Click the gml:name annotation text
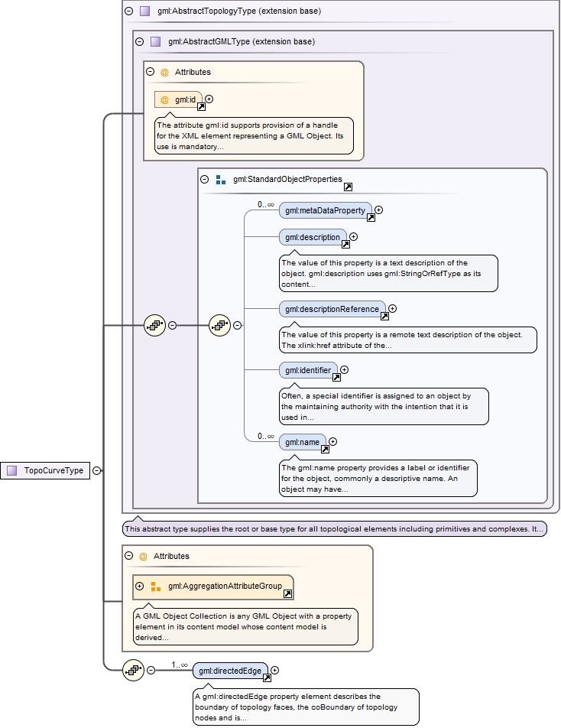This screenshot has width=561, height=728. click(378, 478)
